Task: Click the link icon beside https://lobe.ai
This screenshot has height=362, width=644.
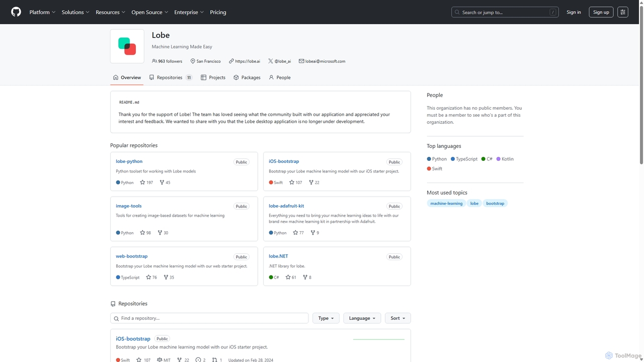Action: click(x=231, y=61)
